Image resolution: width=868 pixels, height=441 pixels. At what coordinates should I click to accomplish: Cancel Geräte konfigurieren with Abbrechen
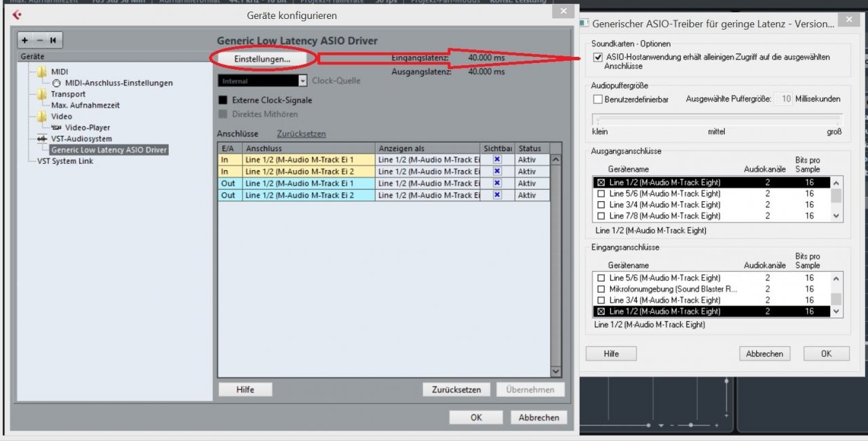pyautogui.click(x=539, y=417)
